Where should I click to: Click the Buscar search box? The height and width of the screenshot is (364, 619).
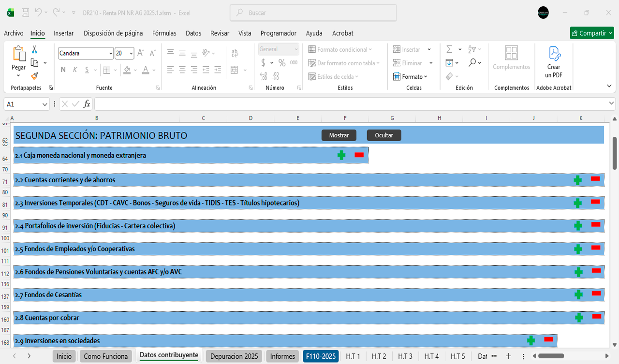(x=313, y=13)
